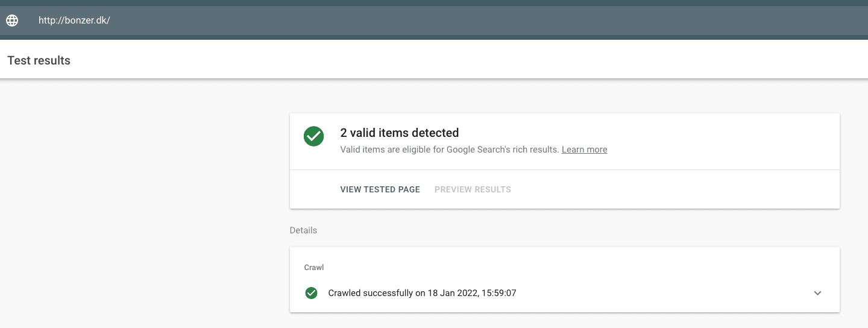
Task: Click the green check icon in Crawl row
Action: click(x=311, y=293)
